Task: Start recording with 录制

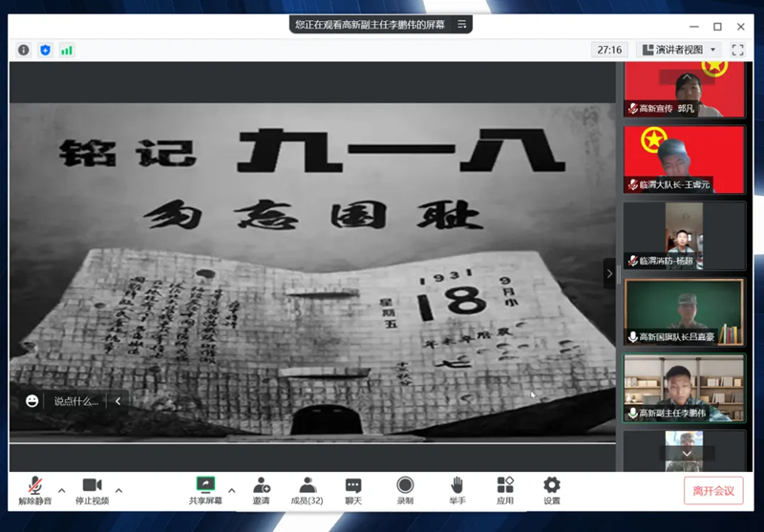Action: pyautogui.click(x=405, y=491)
